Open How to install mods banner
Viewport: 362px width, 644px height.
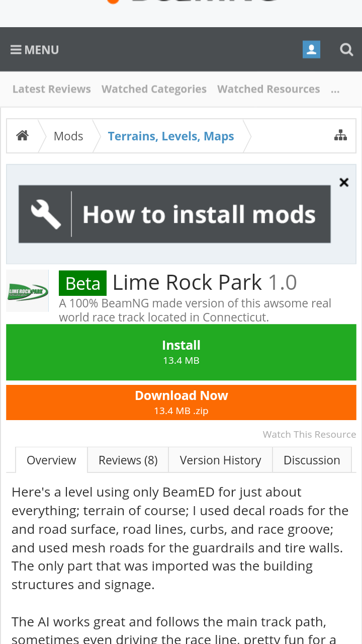175,214
